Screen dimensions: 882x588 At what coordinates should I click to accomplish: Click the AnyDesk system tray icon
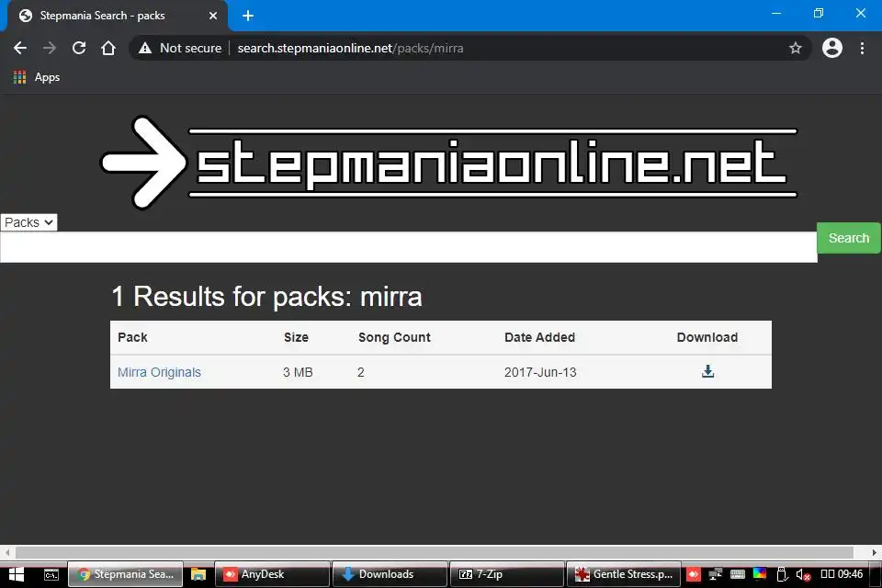693,574
